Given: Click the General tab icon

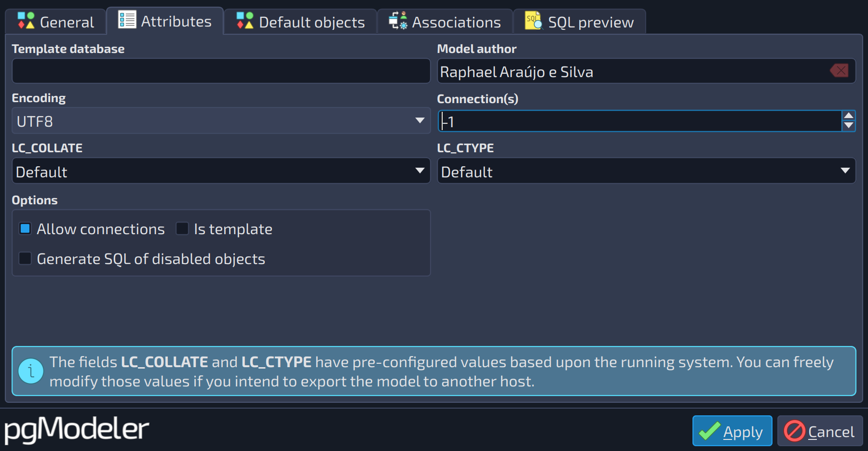Looking at the screenshot, I should 26,21.
